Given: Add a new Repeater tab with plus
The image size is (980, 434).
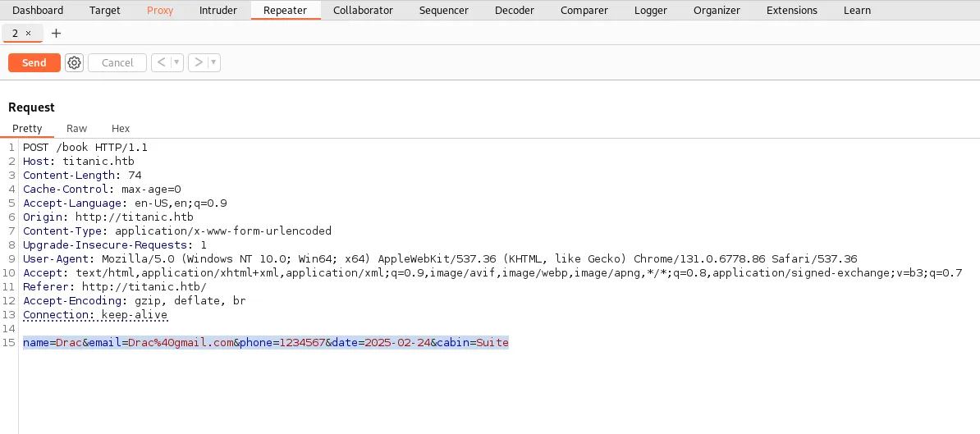Looking at the screenshot, I should [x=57, y=33].
